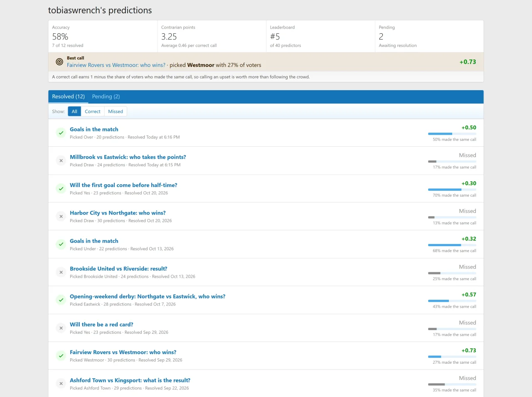Filter list to Missed calls
The image size is (532, 397).
(x=116, y=111)
